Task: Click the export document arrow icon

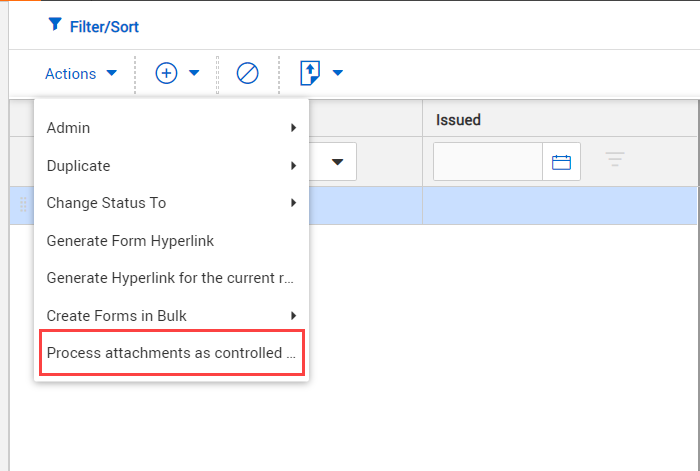Action: (x=310, y=73)
